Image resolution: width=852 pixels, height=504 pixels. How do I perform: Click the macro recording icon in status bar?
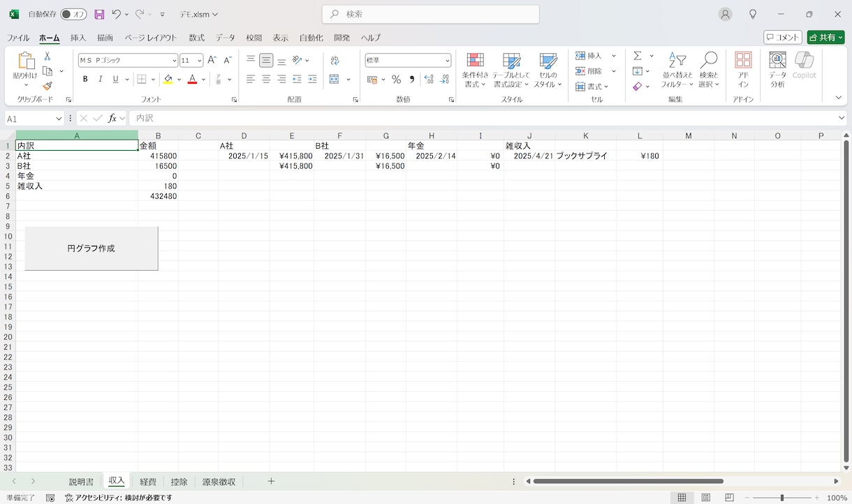pyautogui.click(x=50, y=498)
